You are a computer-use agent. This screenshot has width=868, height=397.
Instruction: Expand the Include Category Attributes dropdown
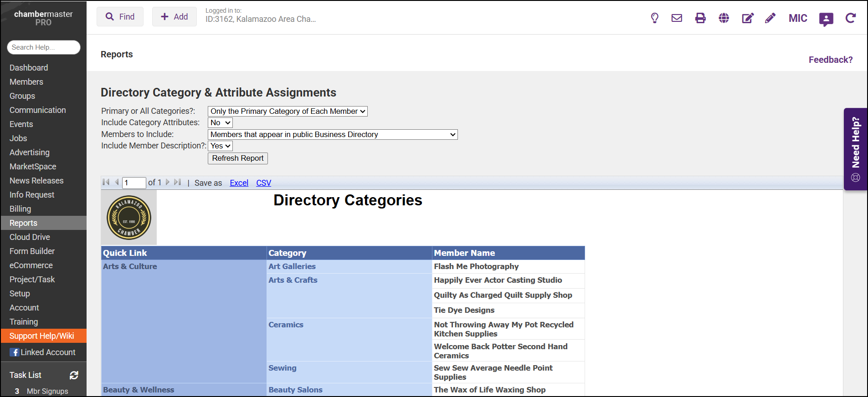click(221, 123)
